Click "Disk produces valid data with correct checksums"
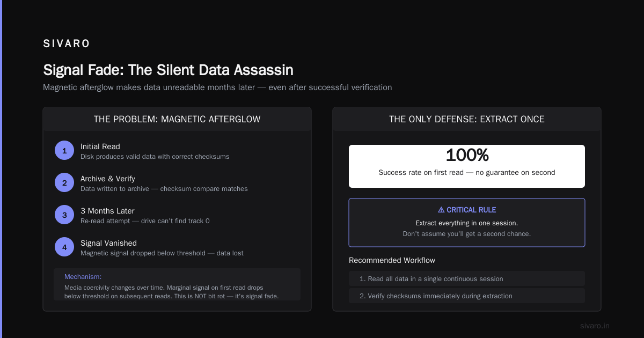This screenshot has width=644, height=338. 155,157
